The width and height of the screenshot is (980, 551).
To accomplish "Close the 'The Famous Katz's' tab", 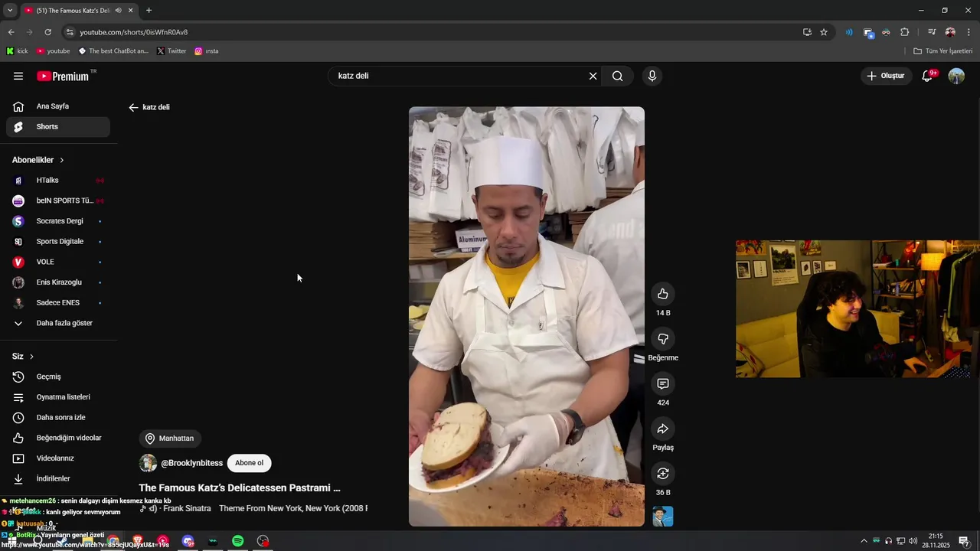I will point(130,11).
